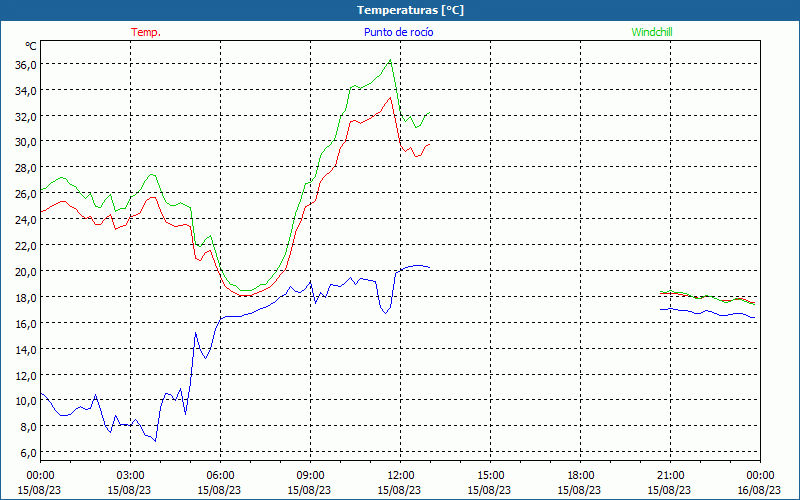Image resolution: width=800 pixels, height=500 pixels.
Task: Click the '15:00' x-axis time label
Action: coord(490,476)
